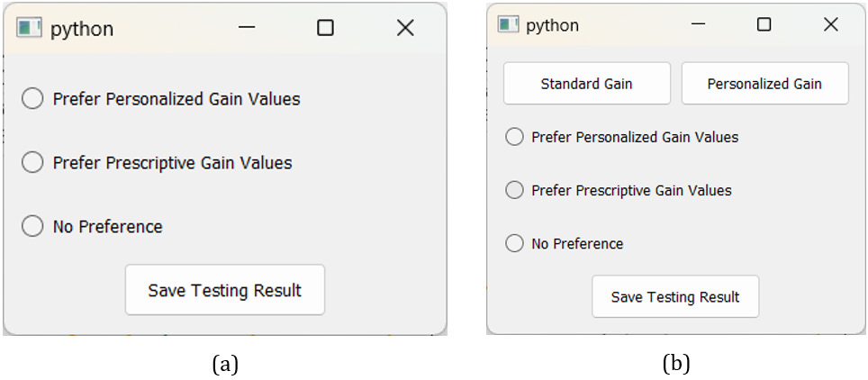Pick No Preference option in window (a)
Viewport: 868px width, 380px height.
point(32,227)
